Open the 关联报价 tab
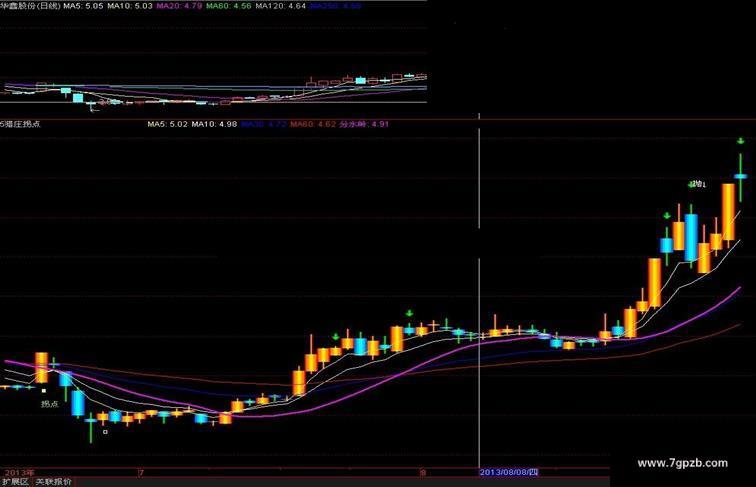Viewport: 756px width, 487px height. click(x=54, y=482)
